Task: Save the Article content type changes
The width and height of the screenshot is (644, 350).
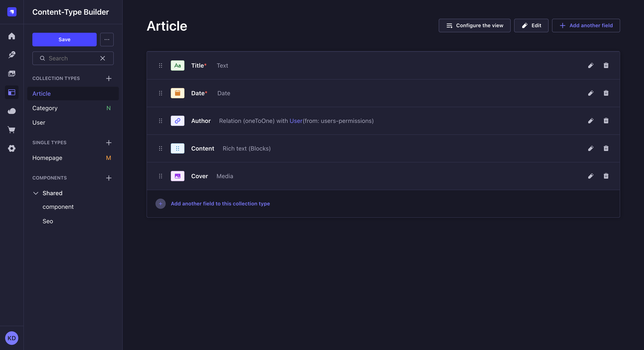Action: (64, 39)
